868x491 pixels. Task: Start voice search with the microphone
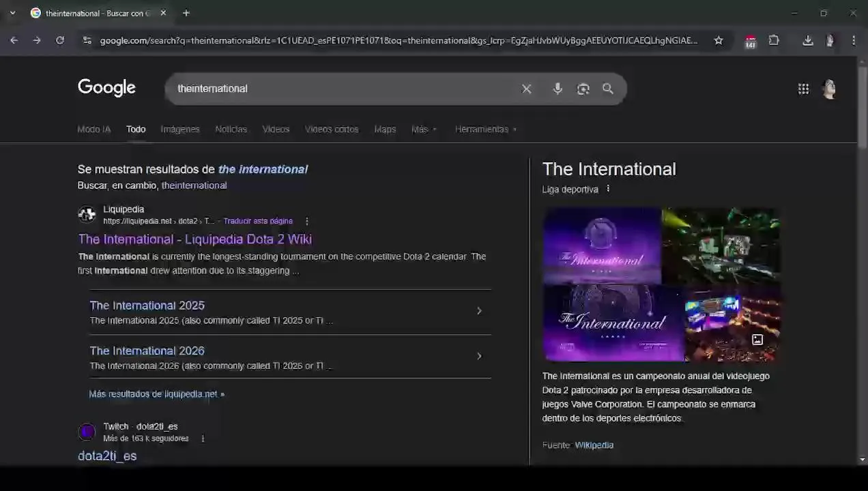[x=558, y=89]
